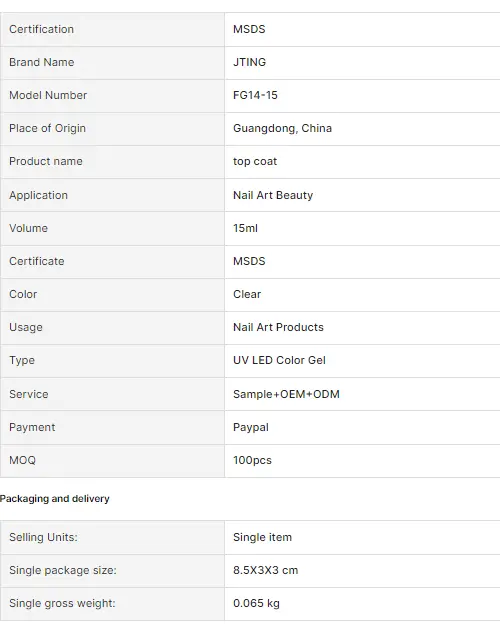Click the Sample+OEM+ODM service value
This screenshot has height=629, width=500.
coord(286,394)
